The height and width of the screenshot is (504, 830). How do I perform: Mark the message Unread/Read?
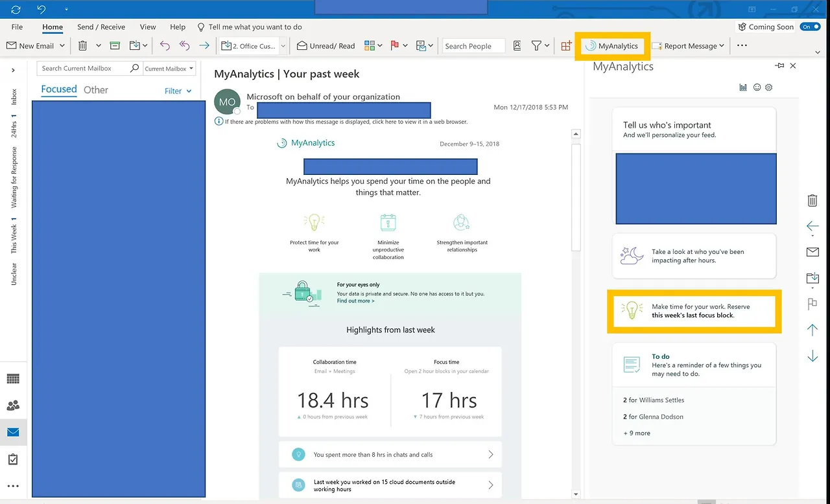click(326, 46)
